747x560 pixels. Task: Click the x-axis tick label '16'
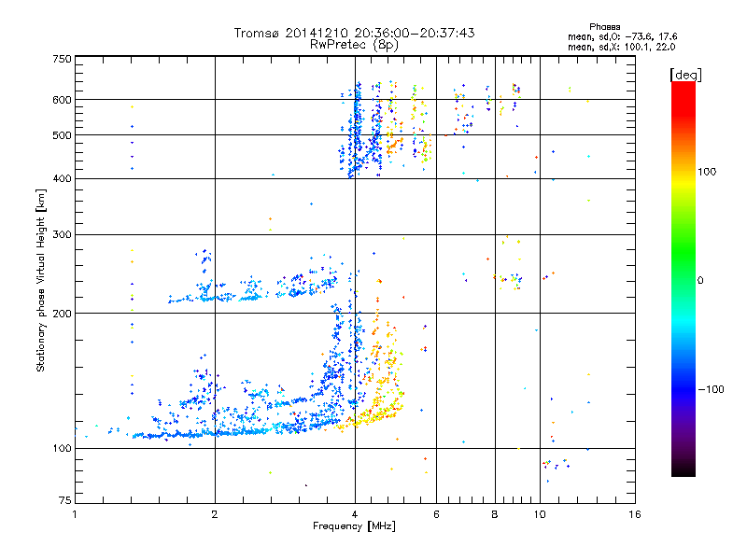[635, 514]
